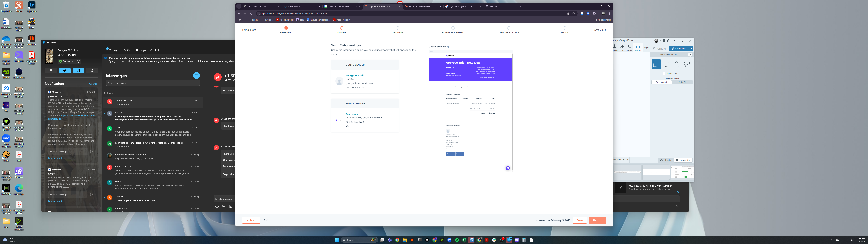Open Chrome apps grid in bookmarks bar
Screen dimensions: 868x244
[x=240, y=20]
